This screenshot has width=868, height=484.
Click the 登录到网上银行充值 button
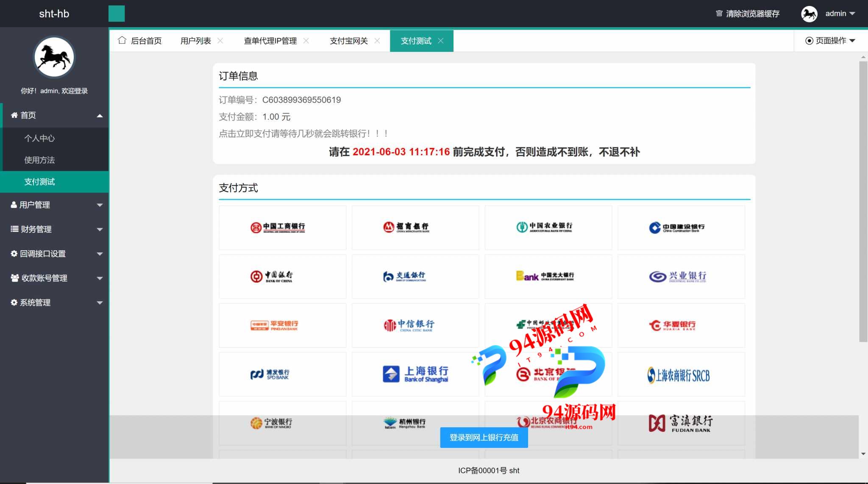484,437
